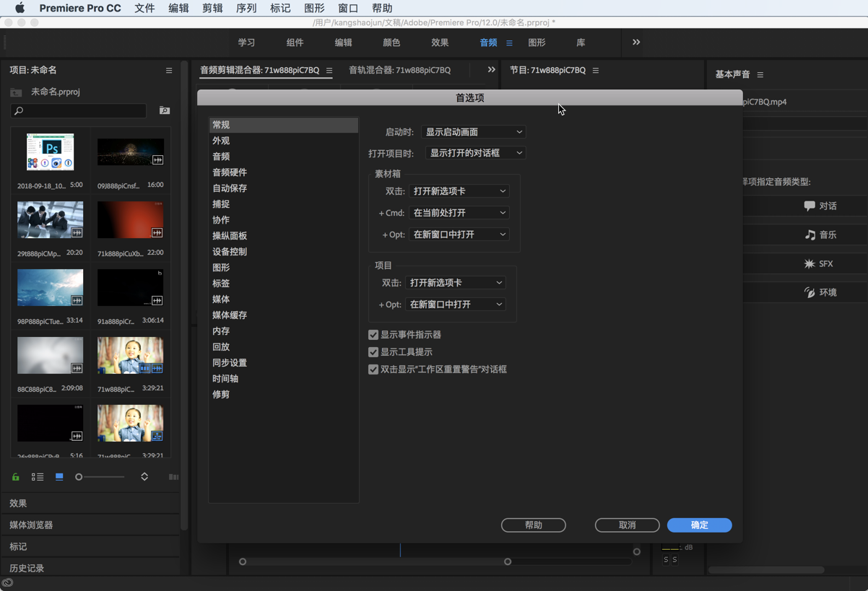Image resolution: width=868 pixels, height=591 pixels.
Task: Open the 素材箱 double-click behavior dropdown
Action: coord(459,191)
